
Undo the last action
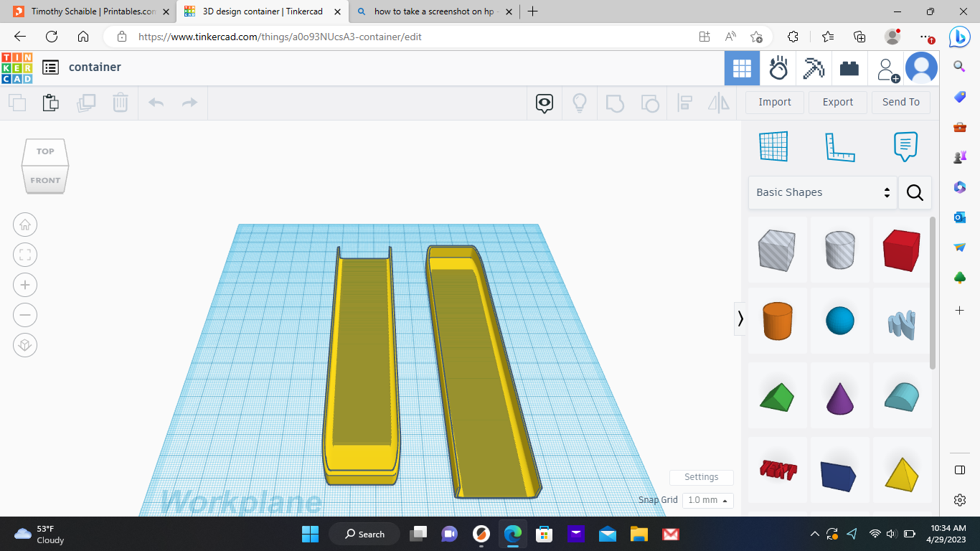pyautogui.click(x=156, y=103)
